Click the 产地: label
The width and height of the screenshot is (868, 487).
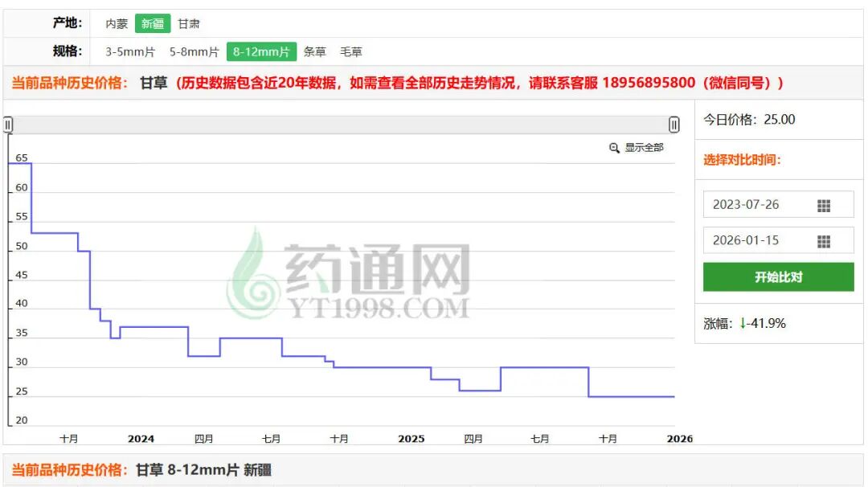(x=68, y=23)
